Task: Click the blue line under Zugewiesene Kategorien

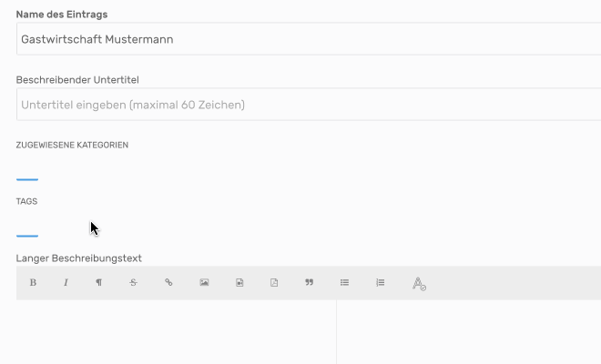Action: (27, 179)
